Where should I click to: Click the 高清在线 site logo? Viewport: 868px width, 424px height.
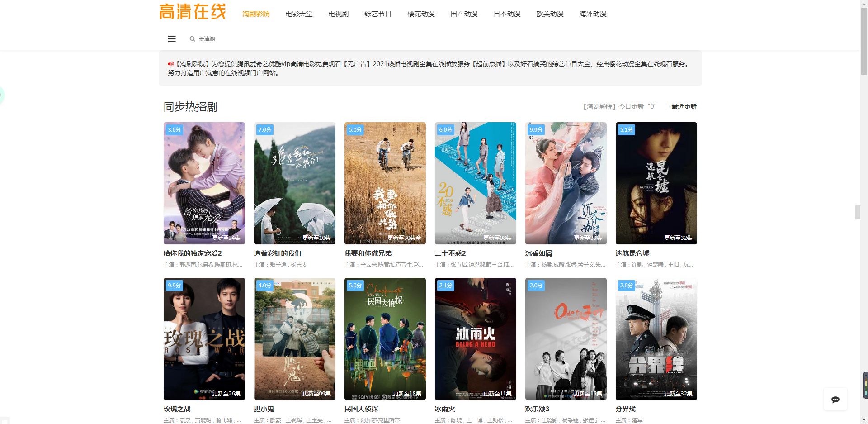193,12
